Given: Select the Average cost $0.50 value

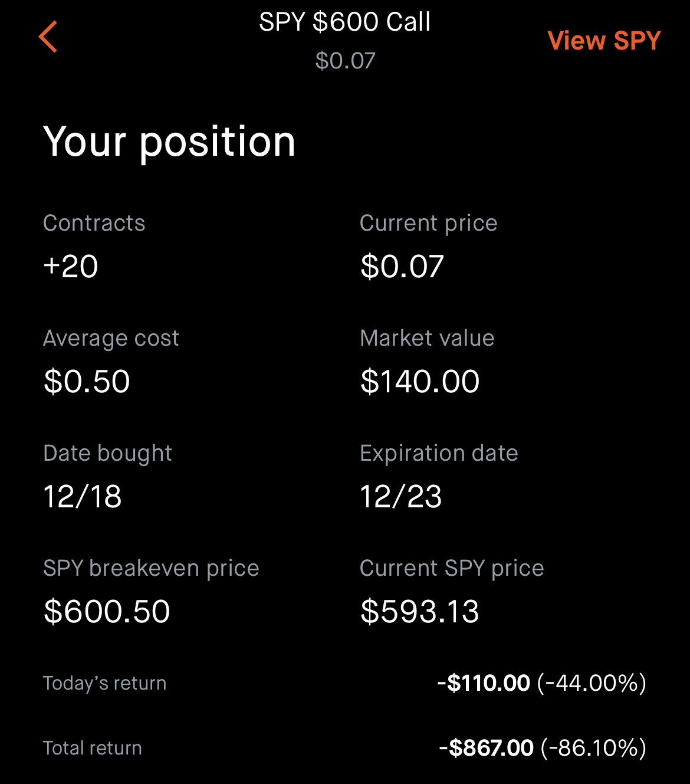Looking at the screenshot, I should click(x=87, y=381).
